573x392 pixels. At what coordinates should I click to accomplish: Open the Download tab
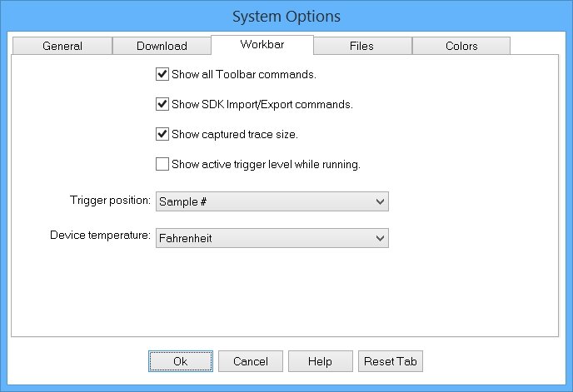coord(162,46)
